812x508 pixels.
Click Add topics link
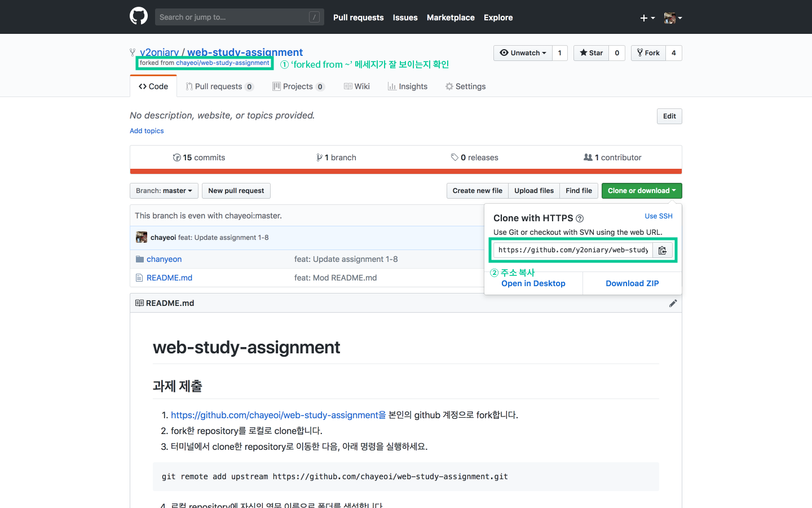point(147,131)
